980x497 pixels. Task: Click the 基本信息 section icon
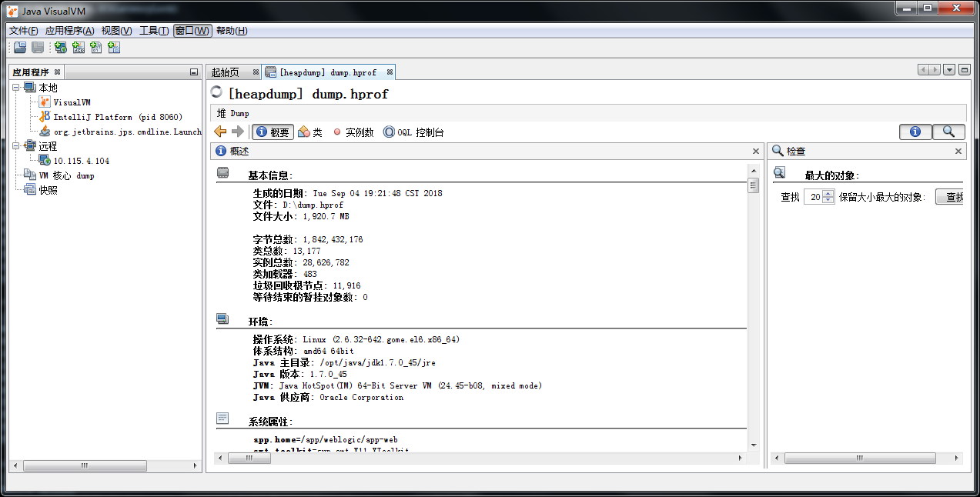[222, 173]
